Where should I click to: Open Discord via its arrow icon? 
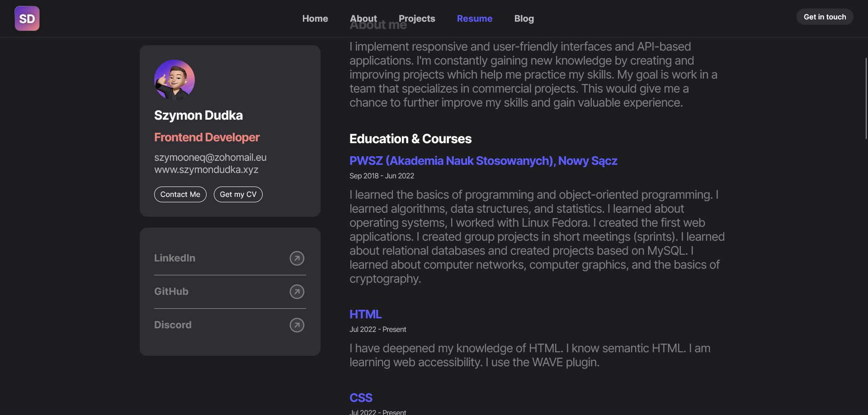pyautogui.click(x=297, y=325)
